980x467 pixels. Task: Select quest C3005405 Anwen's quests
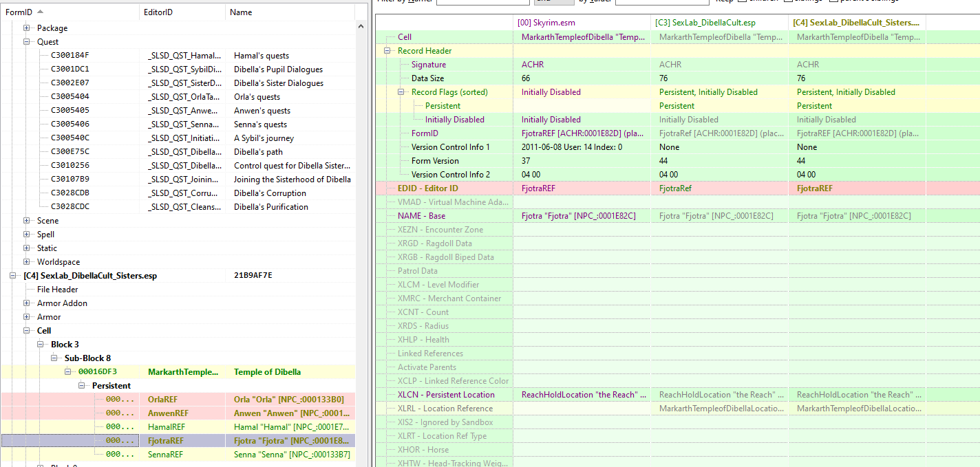[178, 111]
